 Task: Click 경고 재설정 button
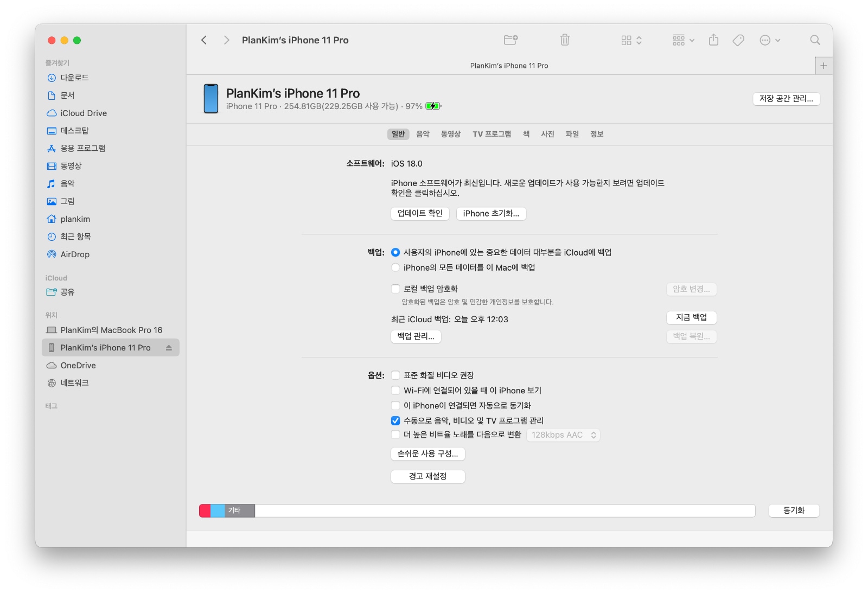click(427, 476)
